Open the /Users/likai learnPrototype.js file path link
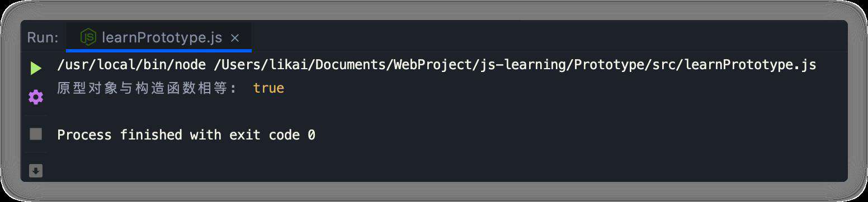This screenshot has width=868, height=202. (x=515, y=65)
